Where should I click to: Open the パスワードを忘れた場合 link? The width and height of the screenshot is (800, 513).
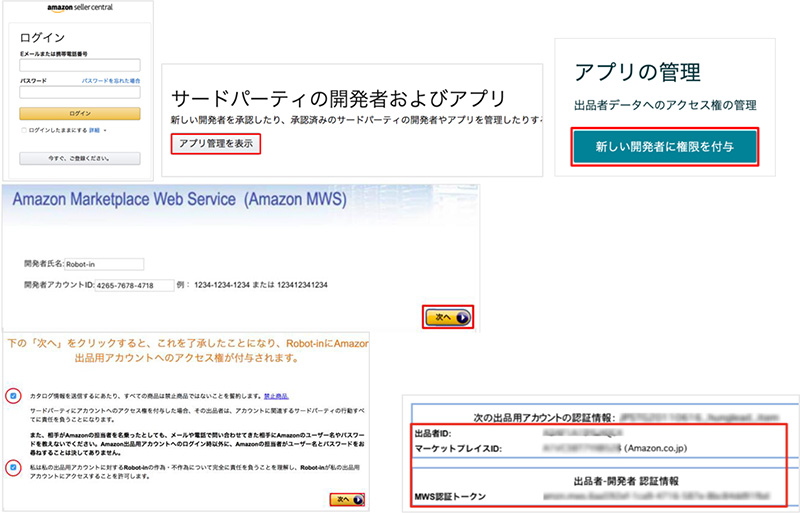coord(111,81)
